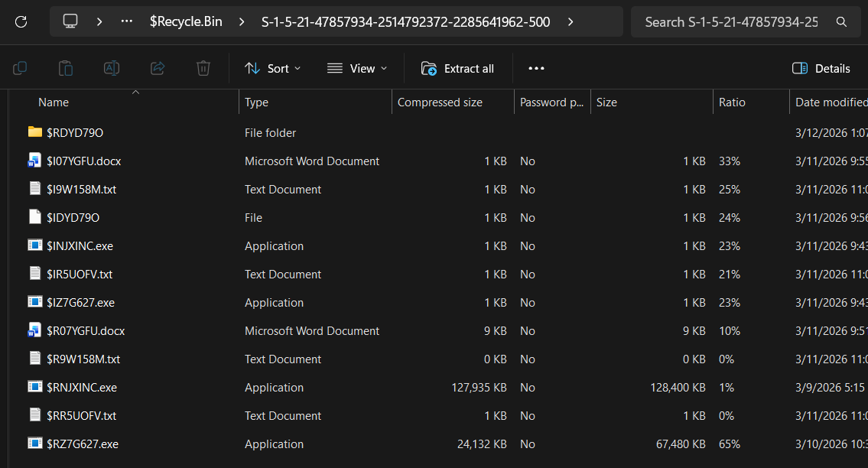Click the Refresh icon in address bar
The image size is (868, 468).
(21, 22)
